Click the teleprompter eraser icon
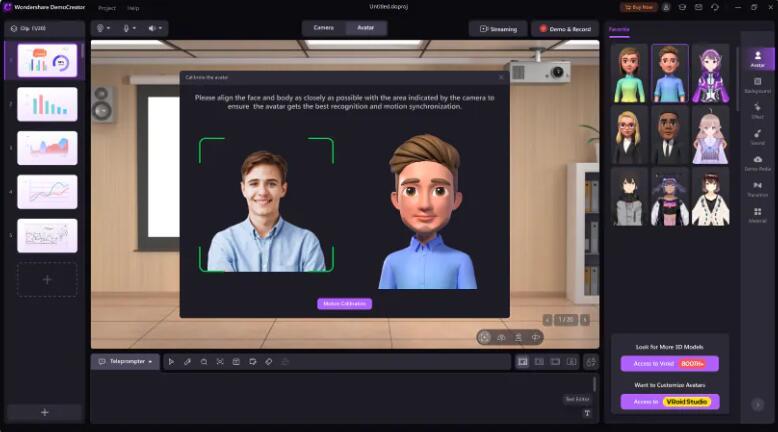Screen dimensions: 778x432 tap(268, 362)
